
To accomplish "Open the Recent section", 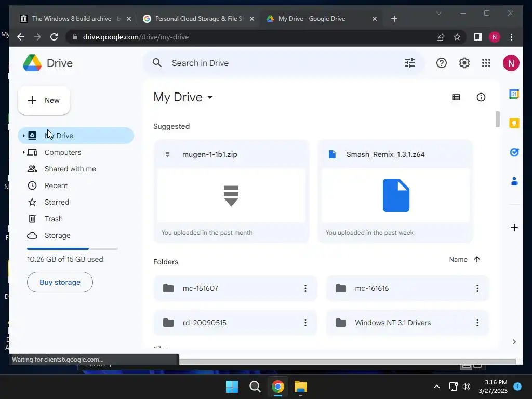I will point(56,185).
